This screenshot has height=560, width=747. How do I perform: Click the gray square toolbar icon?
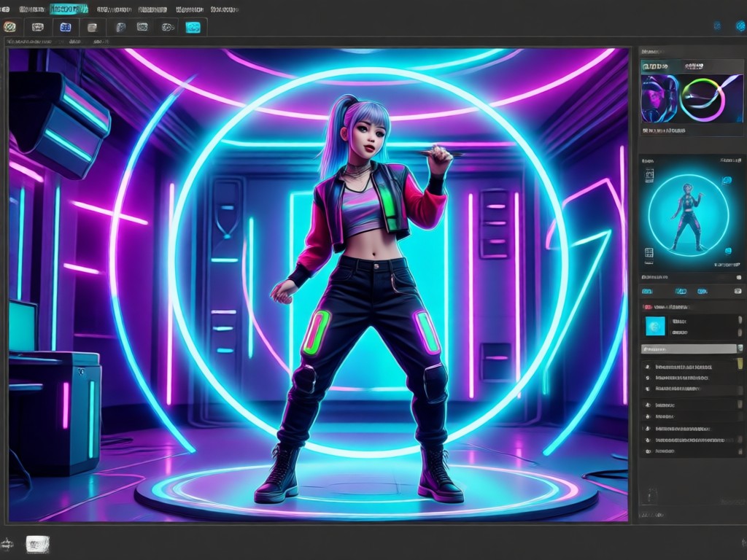click(x=93, y=28)
